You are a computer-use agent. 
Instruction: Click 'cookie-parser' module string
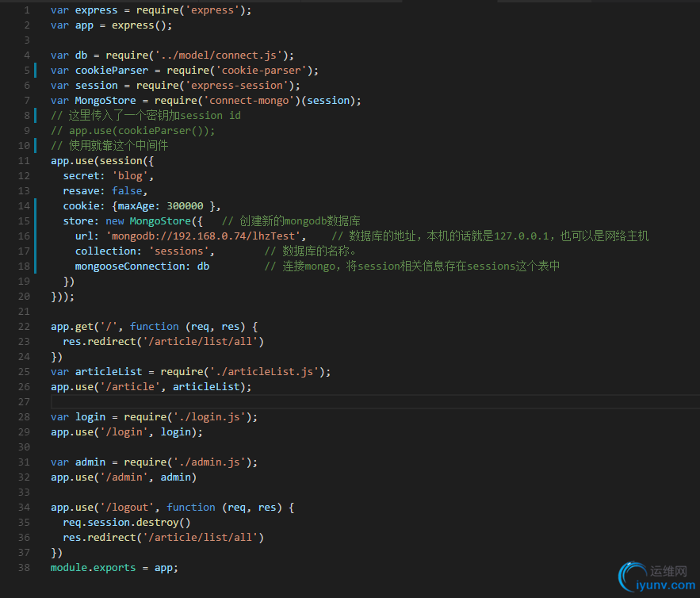pyautogui.click(x=262, y=71)
